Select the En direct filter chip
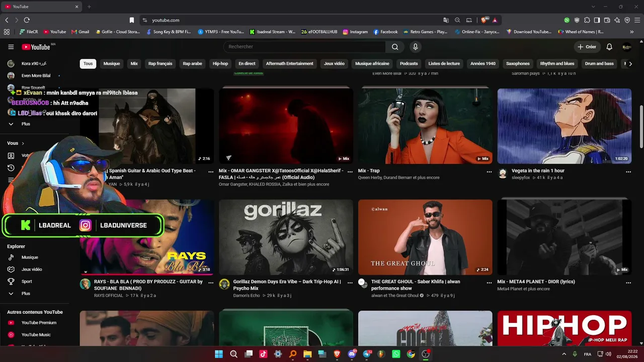This screenshot has height=362, width=644. pyautogui.click(x=247, y=64)
